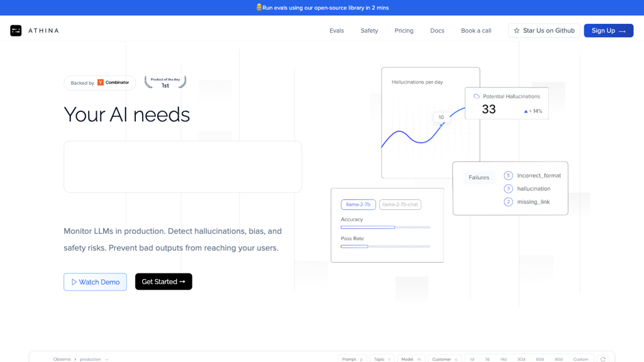The height and width of the screenshot is (362, 644).
Task: Click the Product of the day laurel badge
Action: [165, 82]
